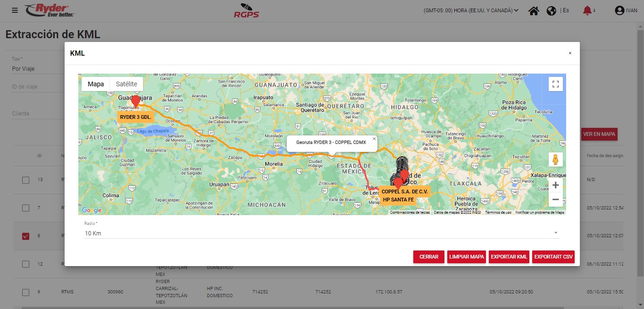Open the time zone dropdown
Screen dimensions: 644x309
pos(471,10)
